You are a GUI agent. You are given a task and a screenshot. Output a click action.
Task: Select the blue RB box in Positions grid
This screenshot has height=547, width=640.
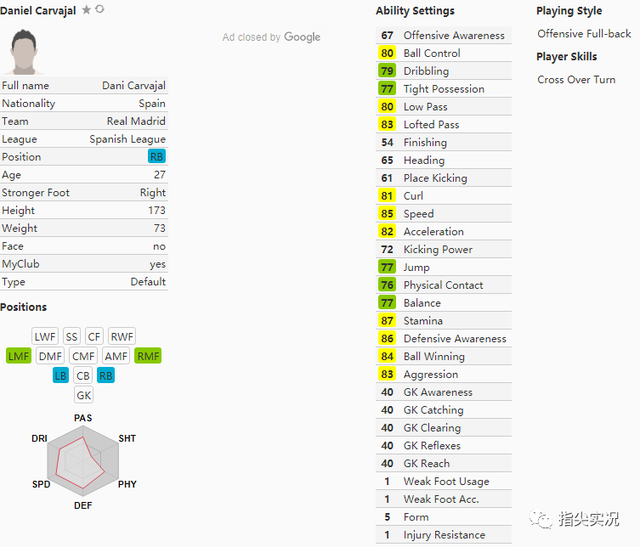pos(106,376)
